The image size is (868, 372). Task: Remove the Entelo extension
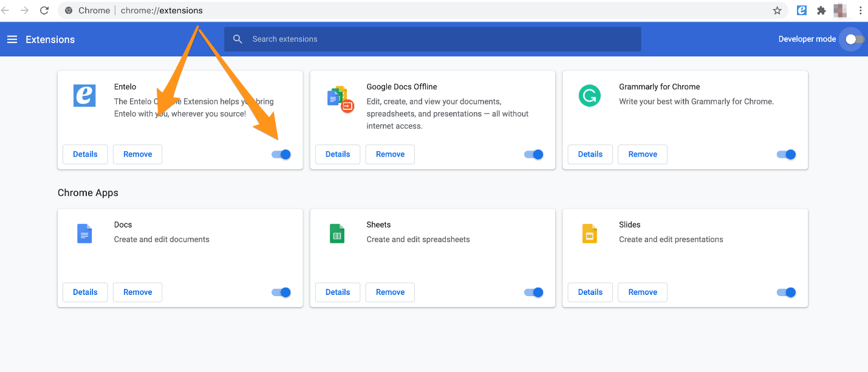[138, 154]
